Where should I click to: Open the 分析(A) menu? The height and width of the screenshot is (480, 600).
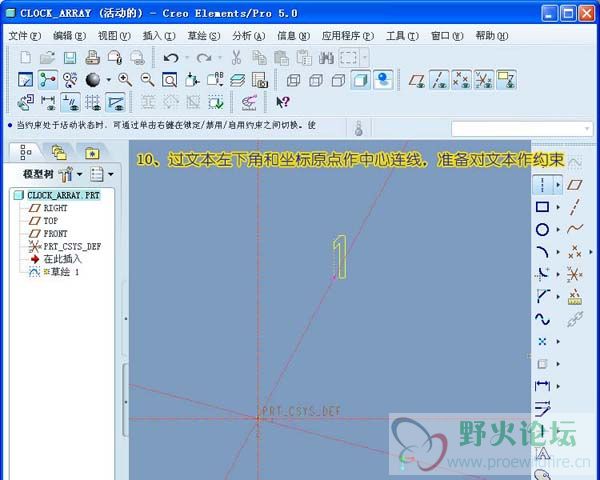(x=248, y=36)
